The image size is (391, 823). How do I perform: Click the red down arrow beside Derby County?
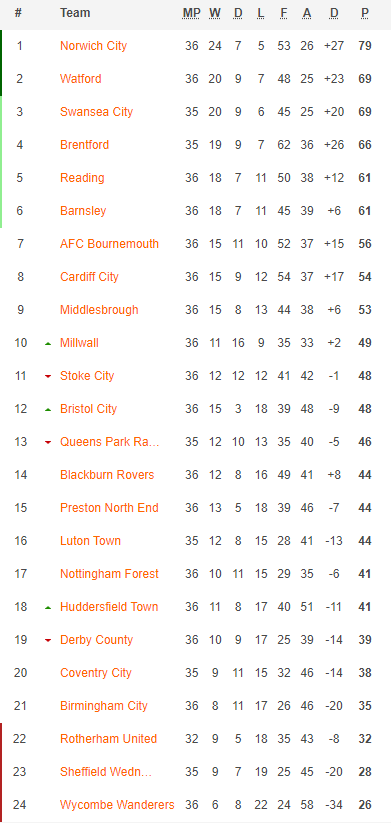(x=48, y=640)
